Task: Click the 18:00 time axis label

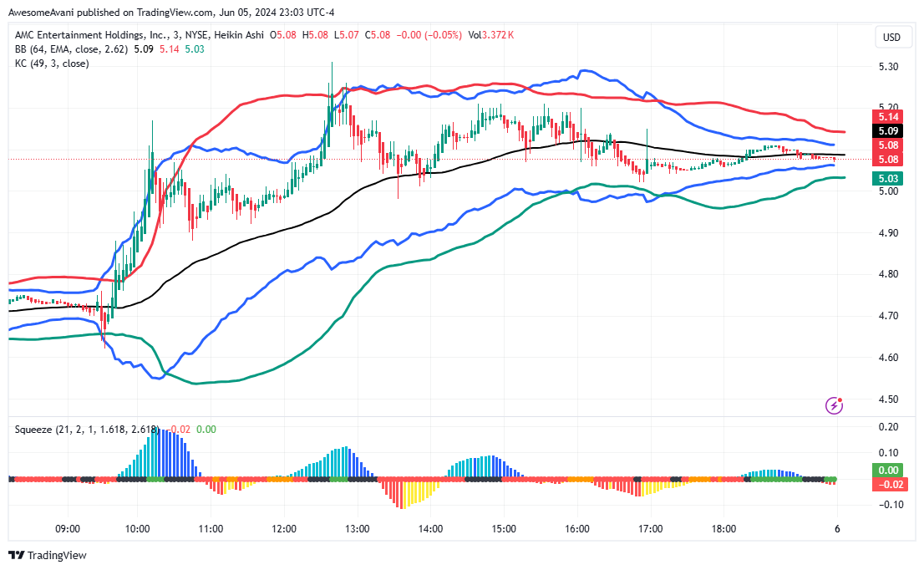Action: click(723, 529)
